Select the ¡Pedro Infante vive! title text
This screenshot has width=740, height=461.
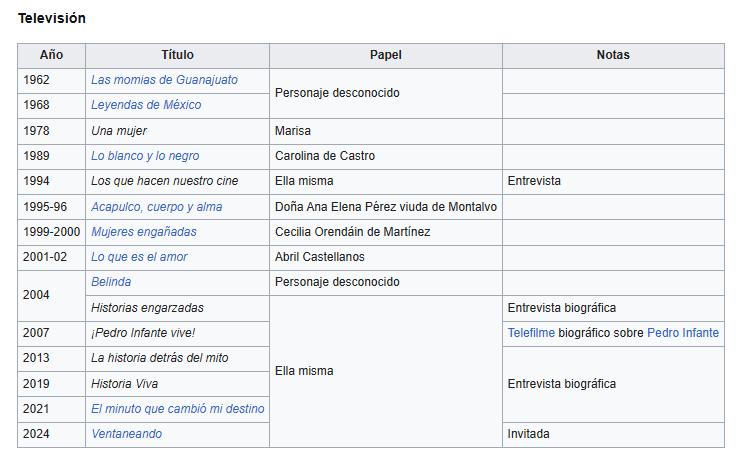click(143, 333)
